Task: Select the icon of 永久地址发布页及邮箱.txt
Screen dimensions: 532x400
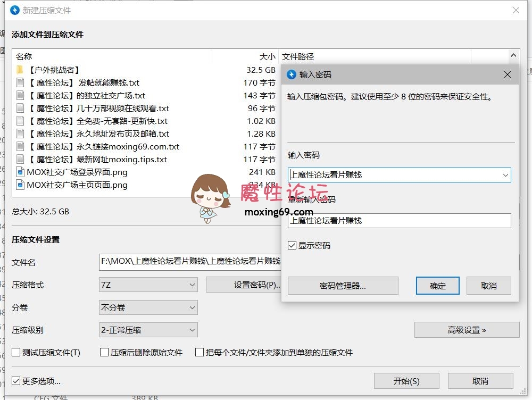Action: tap(19, 134)
